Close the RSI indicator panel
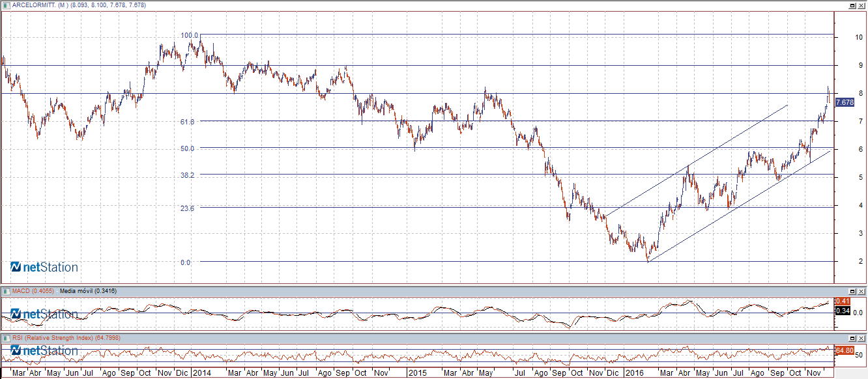Viewport: 868px width, 379px height. point(861,338)
